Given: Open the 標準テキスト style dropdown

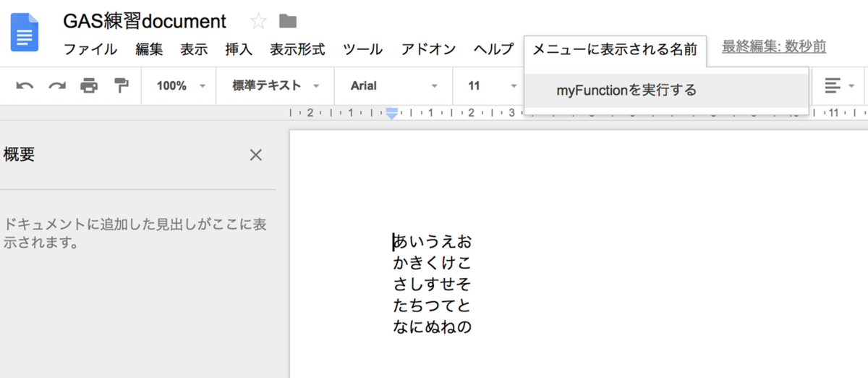Looking at the screenshot, I should [x=276, y=85].
